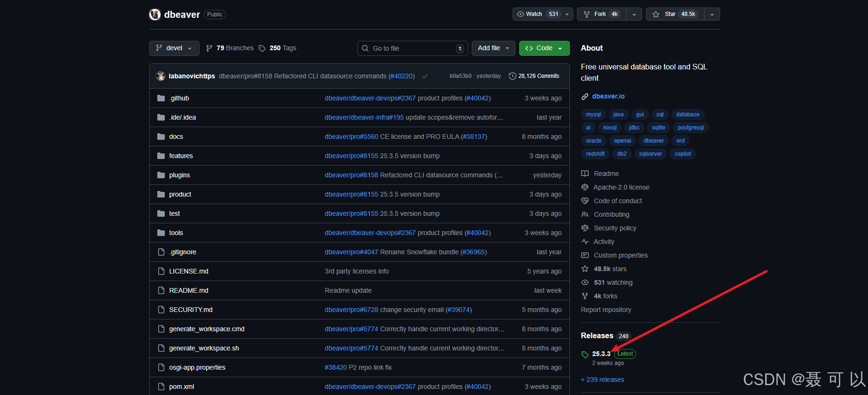This screenshot has width=868, height=395.
Task: Click the Custom properties icon
Action: click(x=585, y=255)
